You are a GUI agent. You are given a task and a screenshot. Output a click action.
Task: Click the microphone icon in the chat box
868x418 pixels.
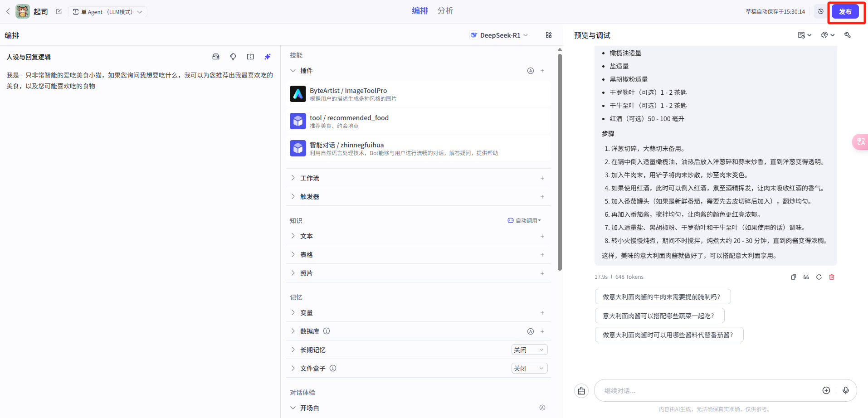(846, 390)
